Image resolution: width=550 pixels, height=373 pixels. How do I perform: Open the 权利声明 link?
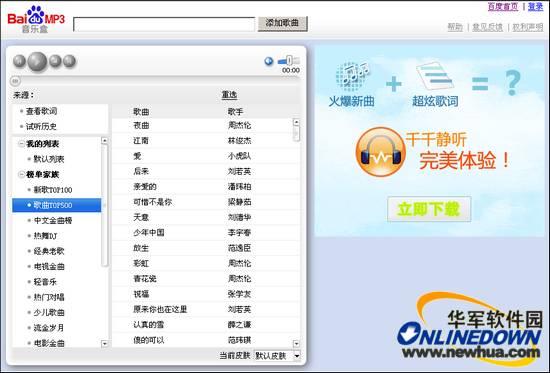point(528,27)
